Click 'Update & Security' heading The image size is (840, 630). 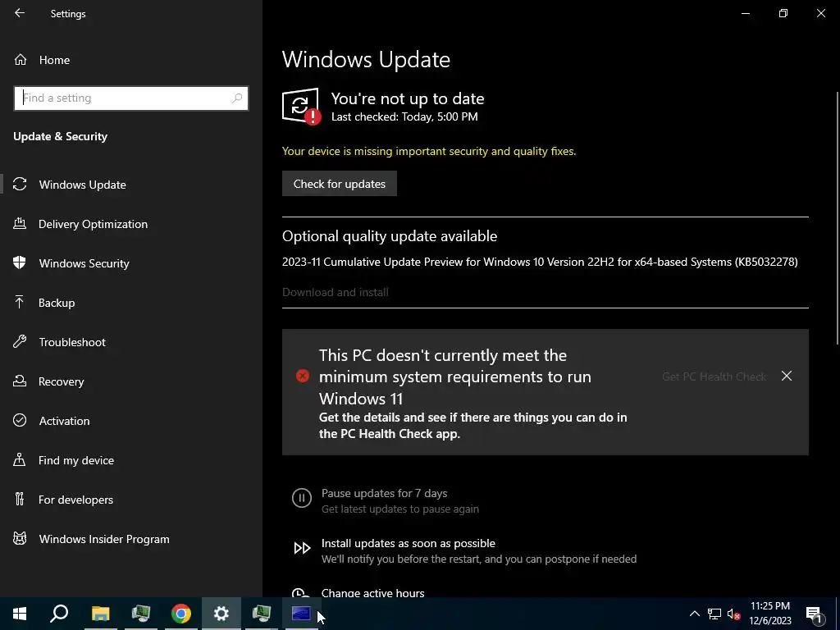[61, 137]
